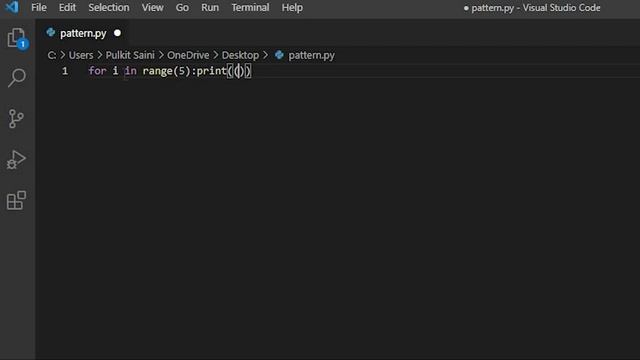
Task: Click the OneDrive breadcrumb segment
Action: tap(188, 55)
